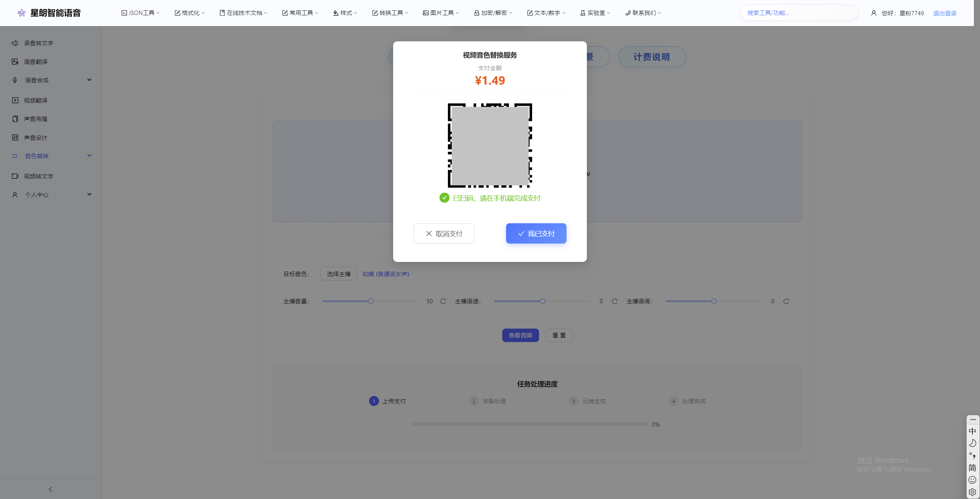Click the 退出登录 link
The height and width of the screenshot is (499, 980).
tap(945, 13)
